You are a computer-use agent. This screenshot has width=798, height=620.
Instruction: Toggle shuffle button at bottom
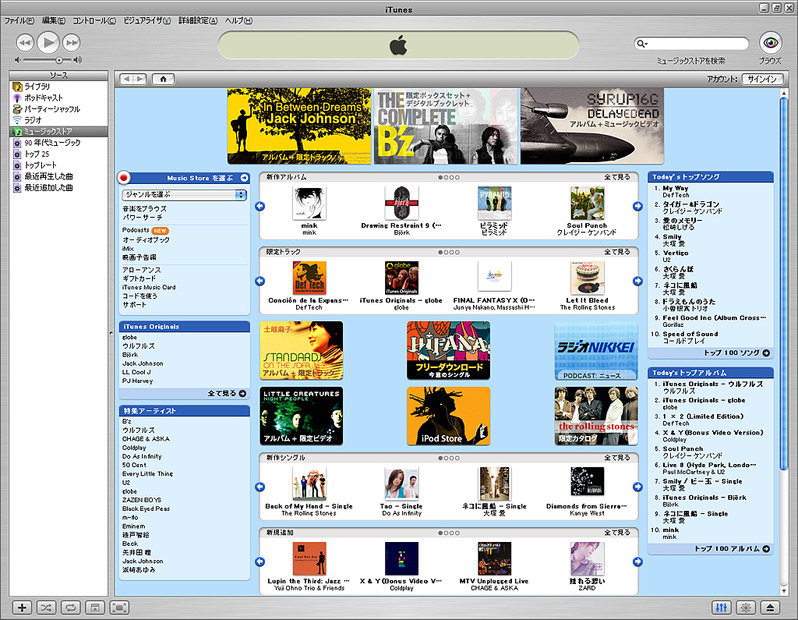pos(46,608)
